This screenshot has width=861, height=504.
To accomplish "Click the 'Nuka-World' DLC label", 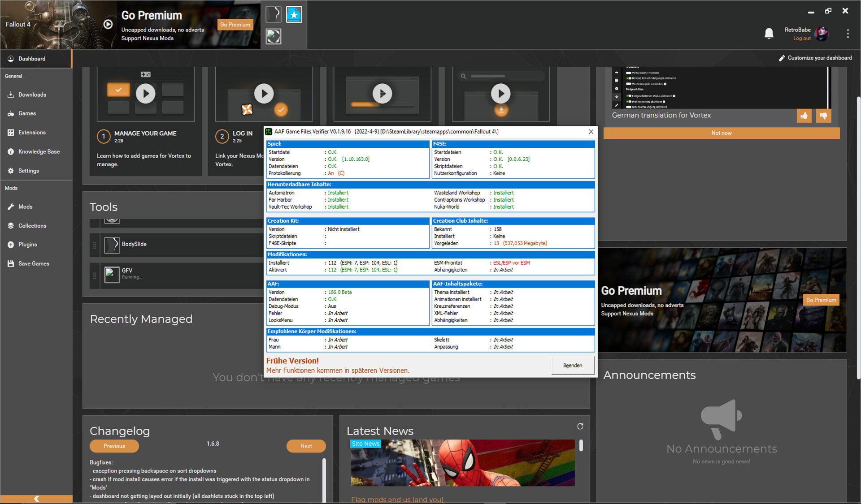I will pos(447,207).
